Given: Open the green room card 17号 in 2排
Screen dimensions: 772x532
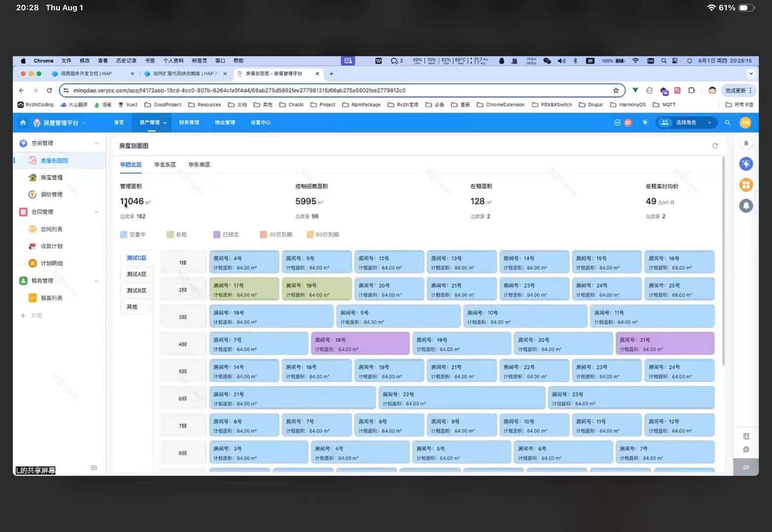Looking at the screenshot, I should (244, 289).
